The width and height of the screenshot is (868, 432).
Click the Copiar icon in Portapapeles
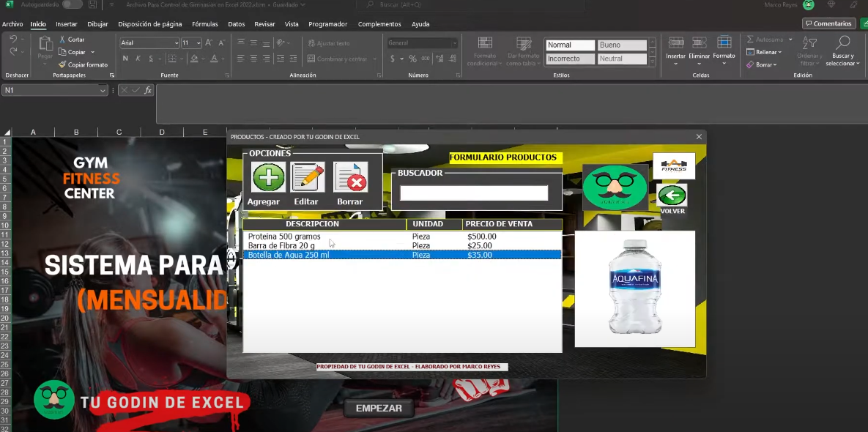tap(62, 52)
